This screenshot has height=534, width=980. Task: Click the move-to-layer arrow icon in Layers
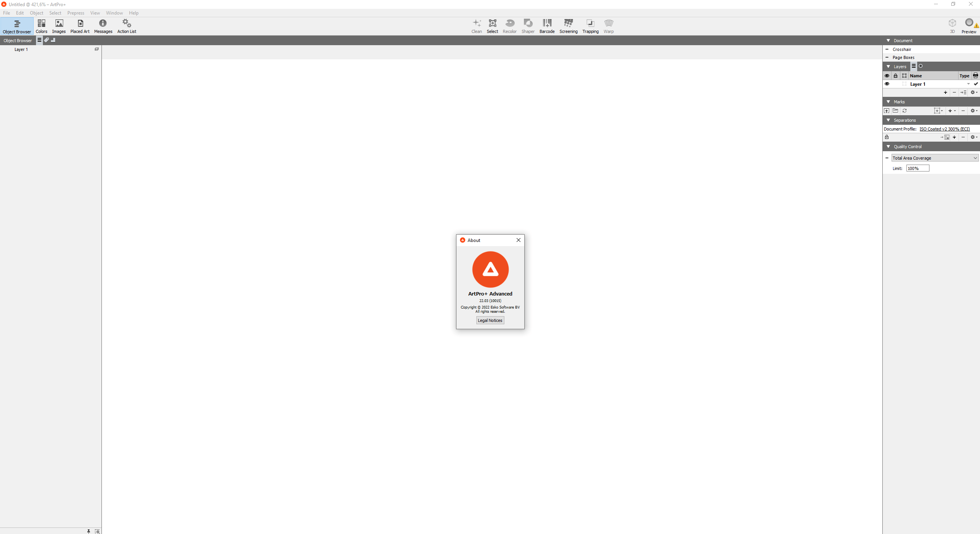(x=964, y=92)
